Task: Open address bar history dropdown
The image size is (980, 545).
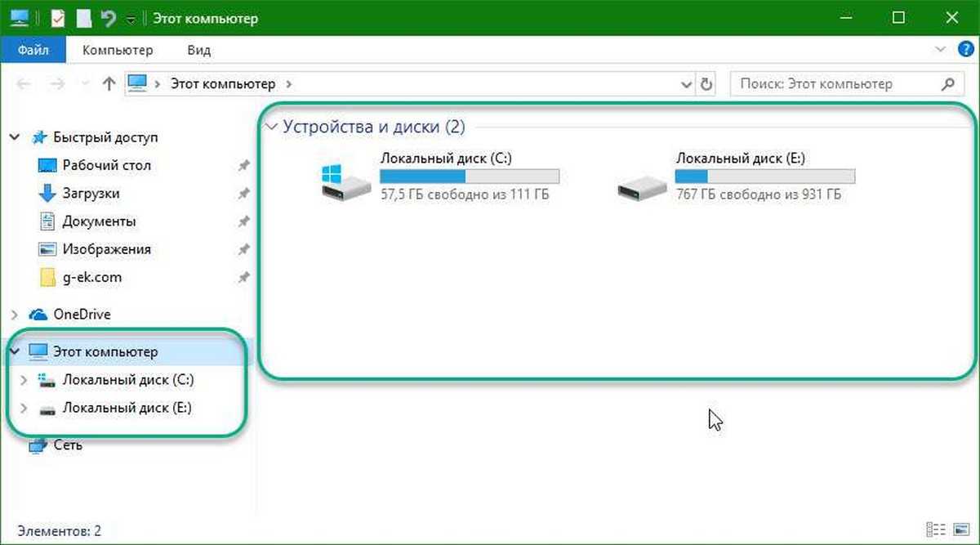Action: [x=686, y=84]
